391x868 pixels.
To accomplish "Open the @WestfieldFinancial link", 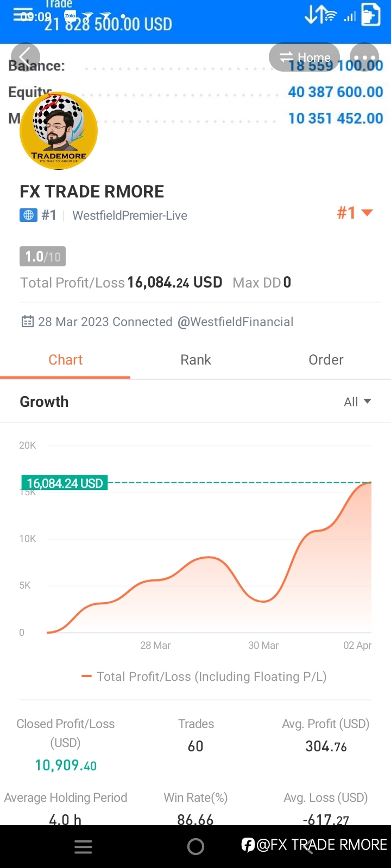I will tap(235, 322).
